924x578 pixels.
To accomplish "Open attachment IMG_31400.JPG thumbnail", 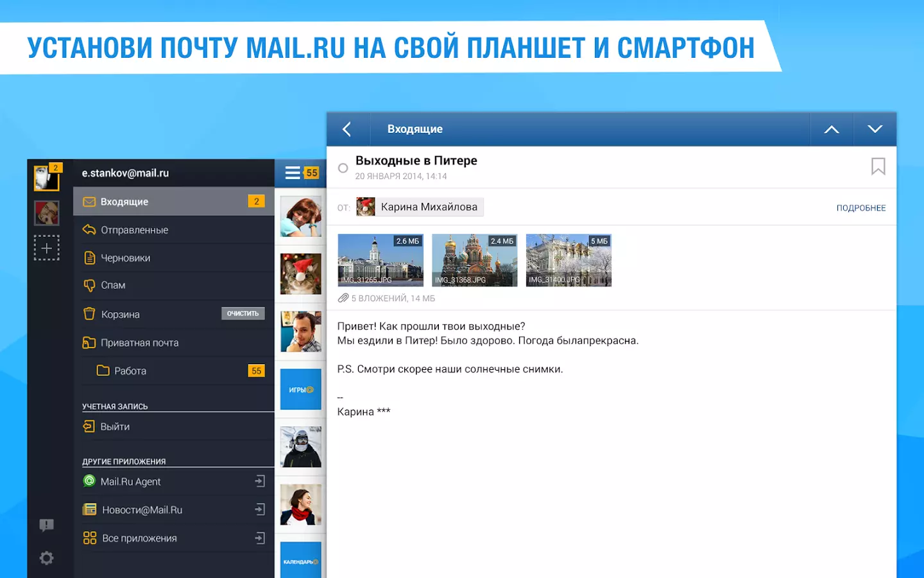I will [x=569, y=260].
